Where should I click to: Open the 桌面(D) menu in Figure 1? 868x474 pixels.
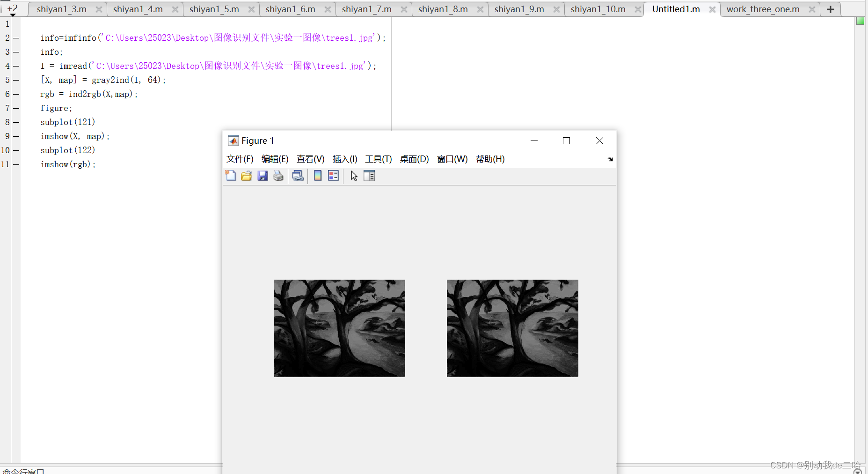415,159
